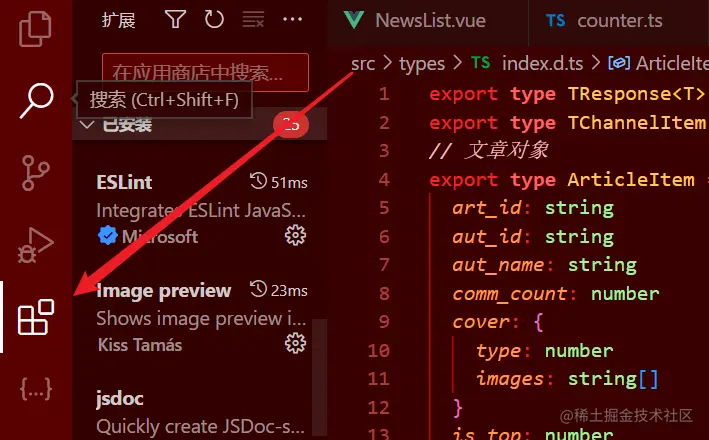Click the extensions list scrollbar
This screenshot has width=709, height=440.
point(320,377)
